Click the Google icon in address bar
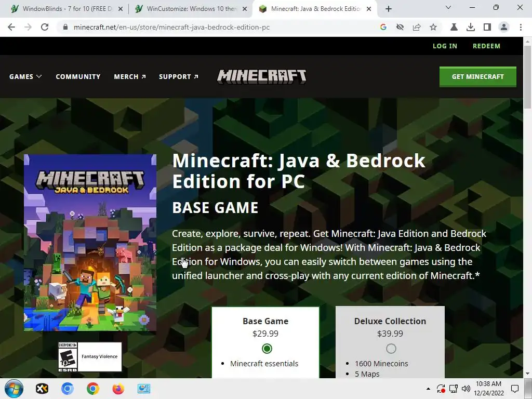This screenshot has height=399, width=532. tap(383, 27)
